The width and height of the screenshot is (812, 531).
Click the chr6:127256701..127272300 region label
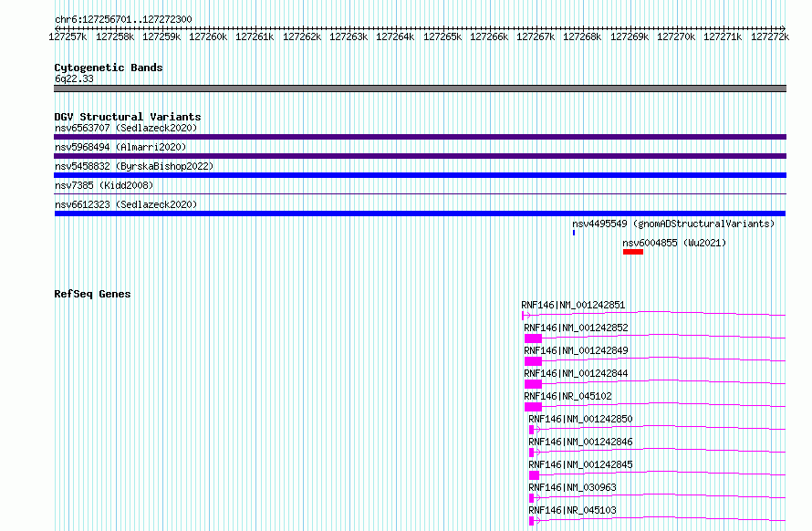click(123, 19)
